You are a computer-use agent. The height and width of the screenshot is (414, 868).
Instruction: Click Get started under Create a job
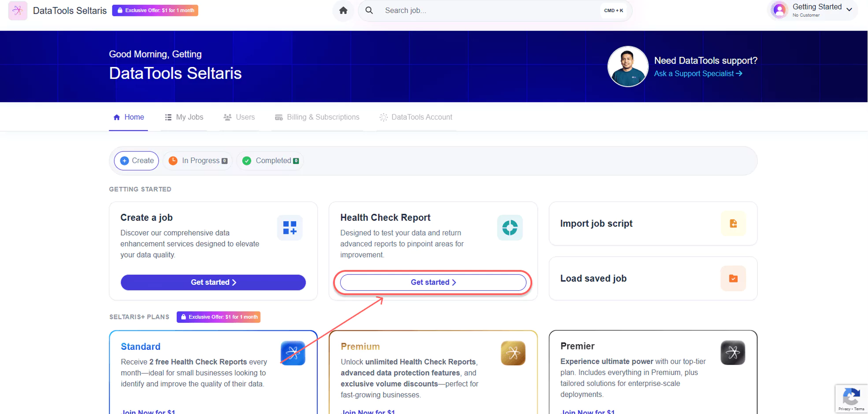pos(213,282)
